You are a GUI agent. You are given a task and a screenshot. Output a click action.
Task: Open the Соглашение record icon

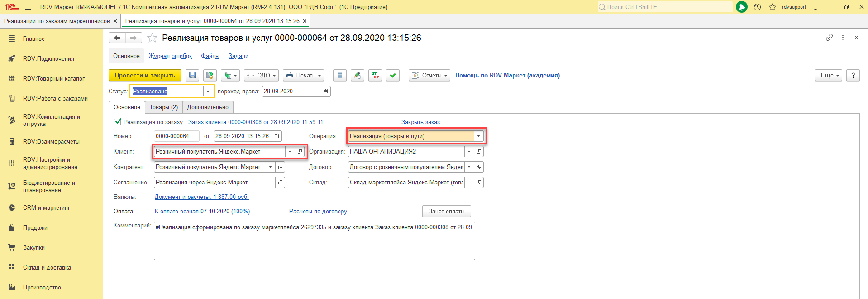tap(280, 183)
